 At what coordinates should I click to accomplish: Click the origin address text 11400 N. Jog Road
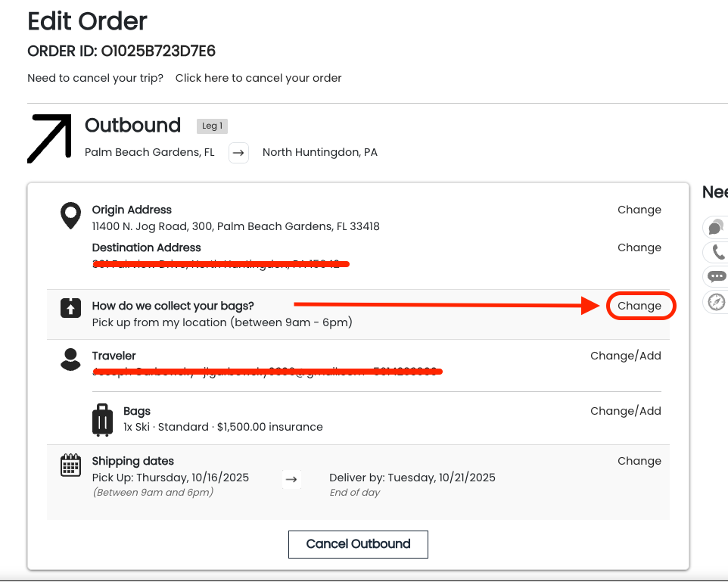236,226
